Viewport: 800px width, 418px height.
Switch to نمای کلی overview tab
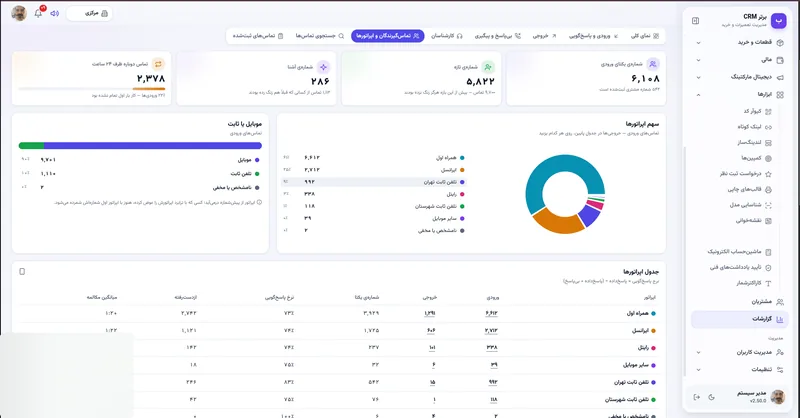click(x=644, y=36)
